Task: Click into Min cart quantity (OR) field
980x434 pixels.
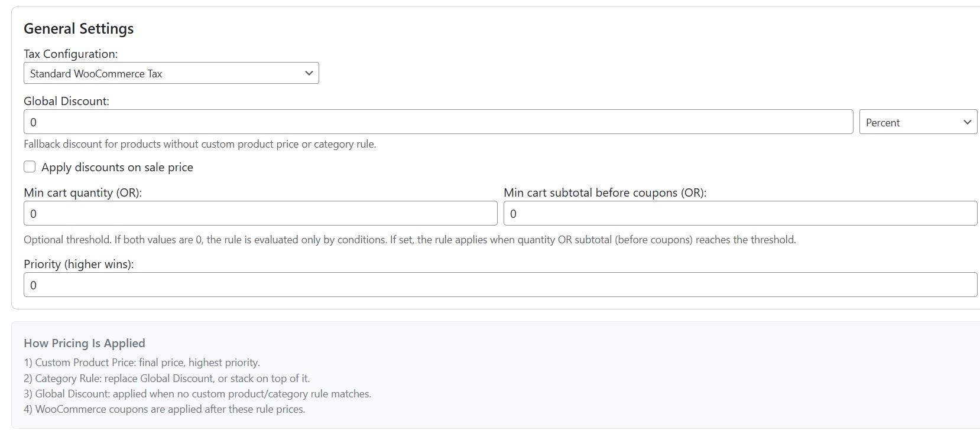Action: tap(260, 213)
